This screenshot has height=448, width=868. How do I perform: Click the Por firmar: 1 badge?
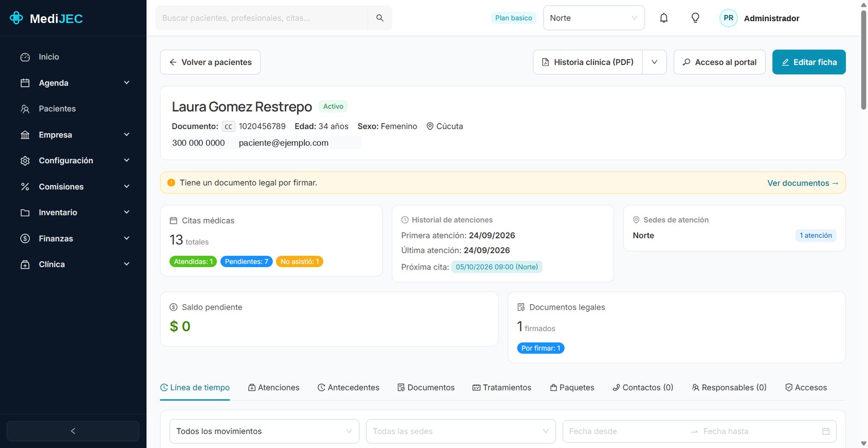(541, 348)
